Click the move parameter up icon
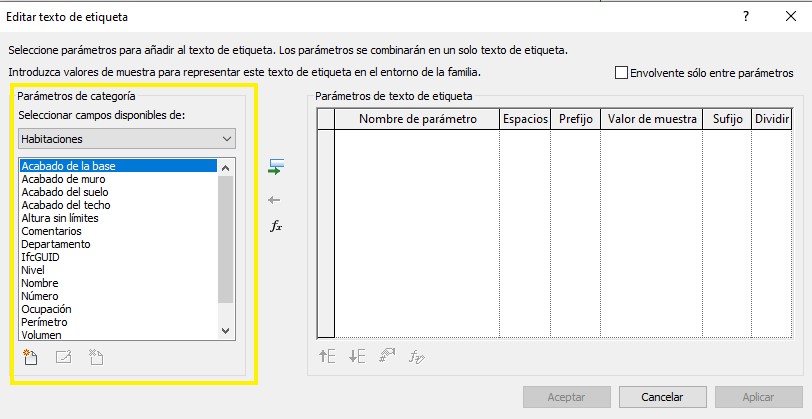 [327, 355]
